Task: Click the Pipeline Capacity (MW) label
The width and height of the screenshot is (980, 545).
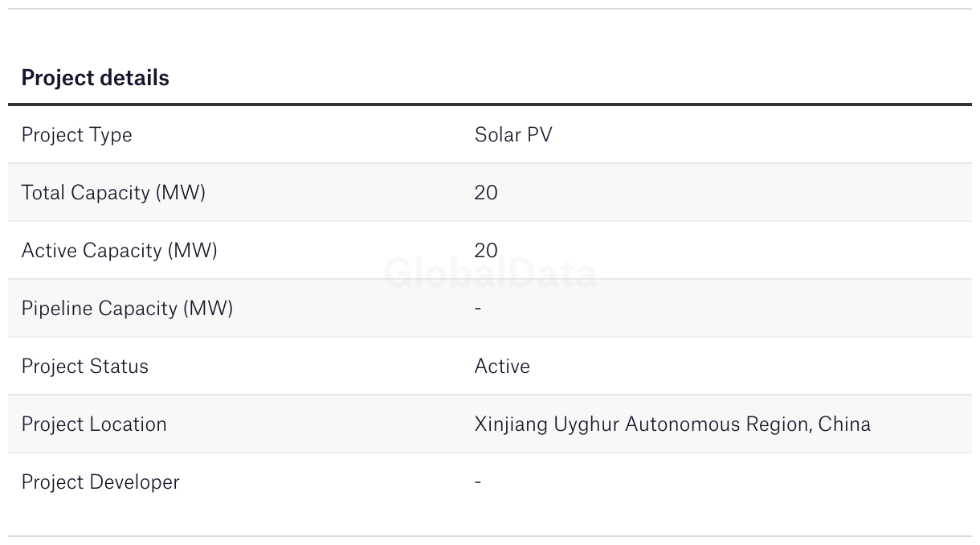Action: click(x=127, y=309)
